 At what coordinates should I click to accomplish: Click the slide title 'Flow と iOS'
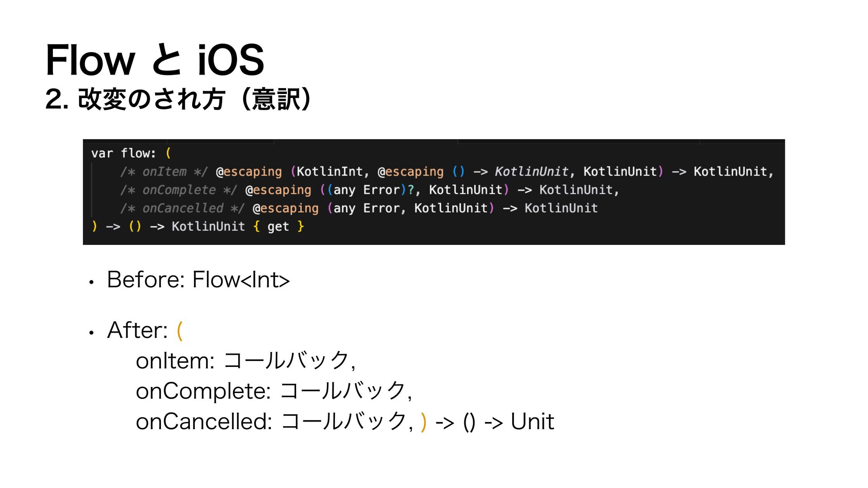pos(155,60)
